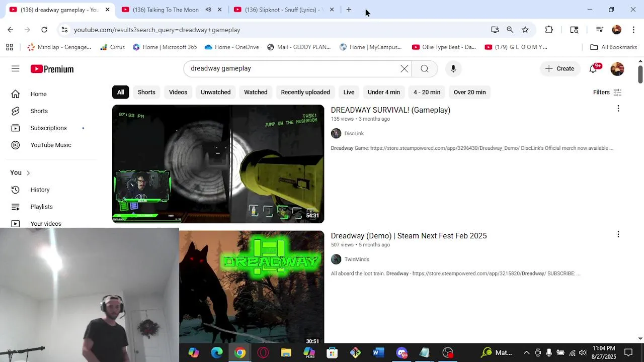Show hidden system tray icons chevron

pos(526,352)
